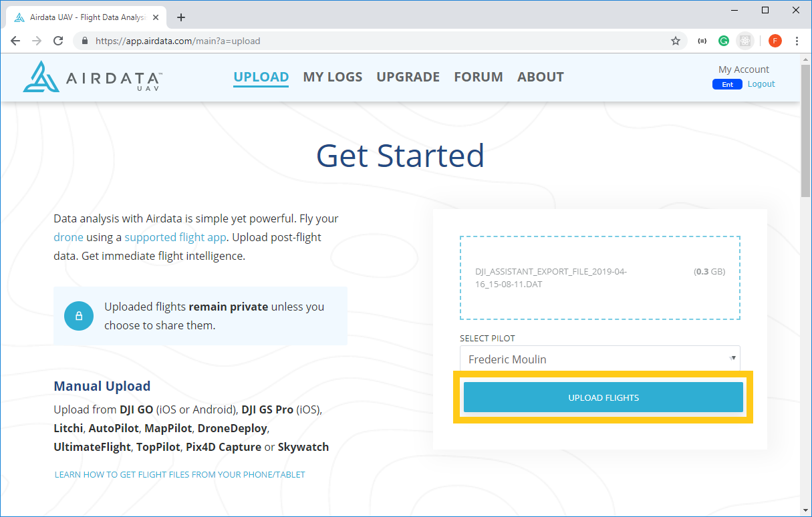This screenshot has width=812, height=517.
Task: Select the UPLOAD navigation tab
Action: coord(261,77)
